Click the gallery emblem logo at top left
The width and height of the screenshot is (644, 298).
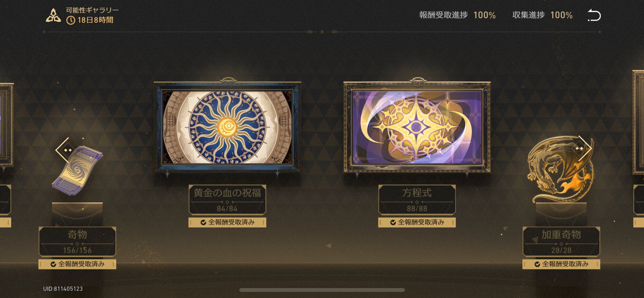53,15
